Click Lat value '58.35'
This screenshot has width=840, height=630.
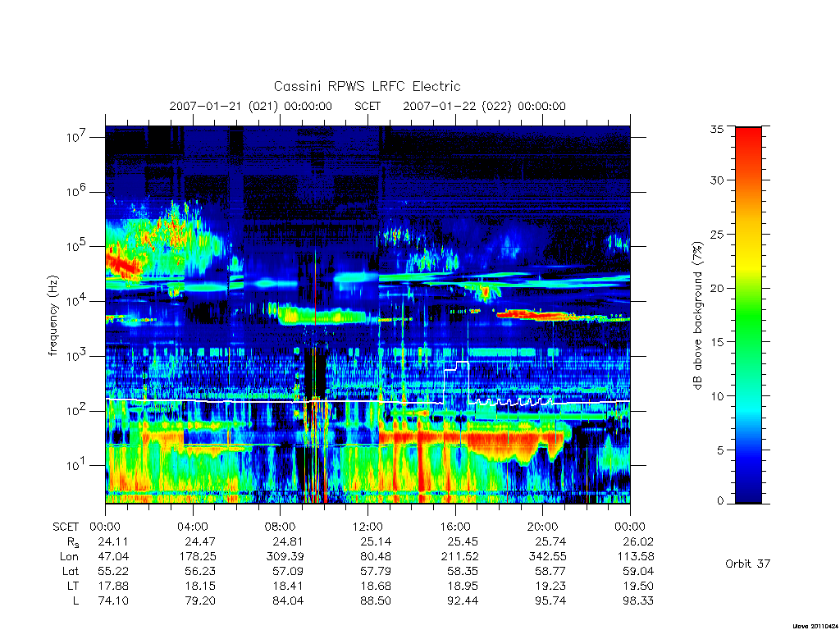(463, 571)
